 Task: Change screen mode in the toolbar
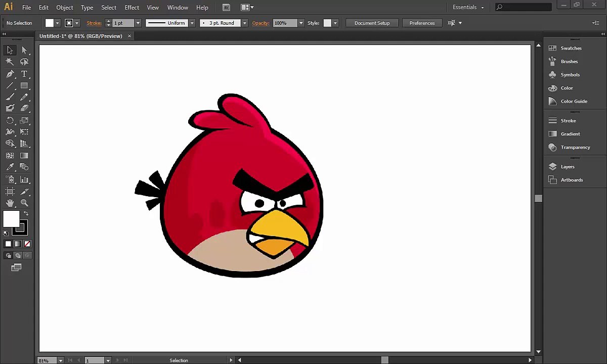coord(16,267)
